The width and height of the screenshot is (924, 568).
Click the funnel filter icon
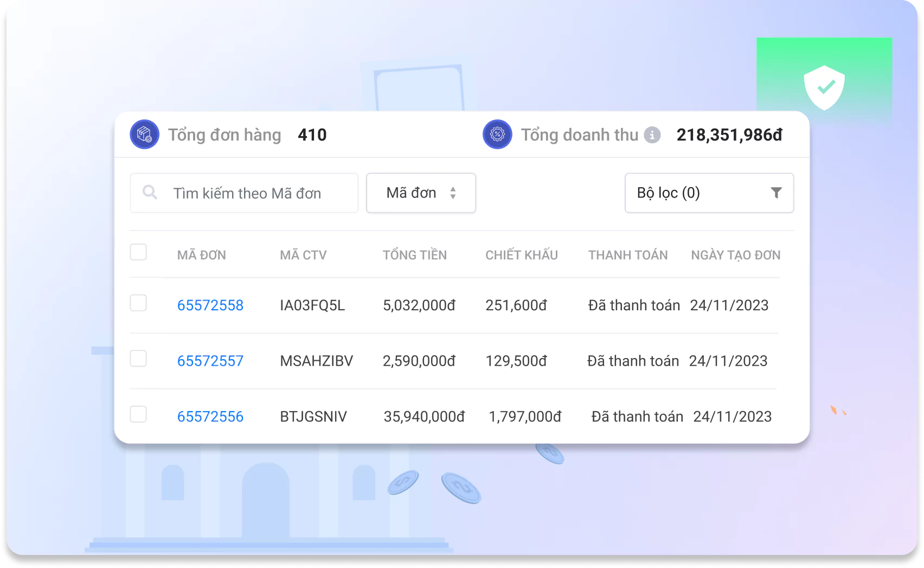[777, 193]
